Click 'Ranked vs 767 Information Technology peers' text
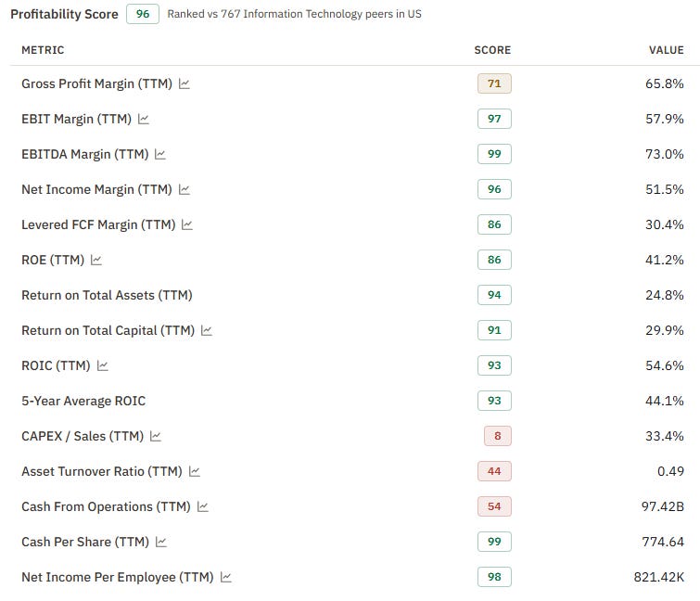The width and height of the screenshot is (700, 601). [x=294, y=14]
